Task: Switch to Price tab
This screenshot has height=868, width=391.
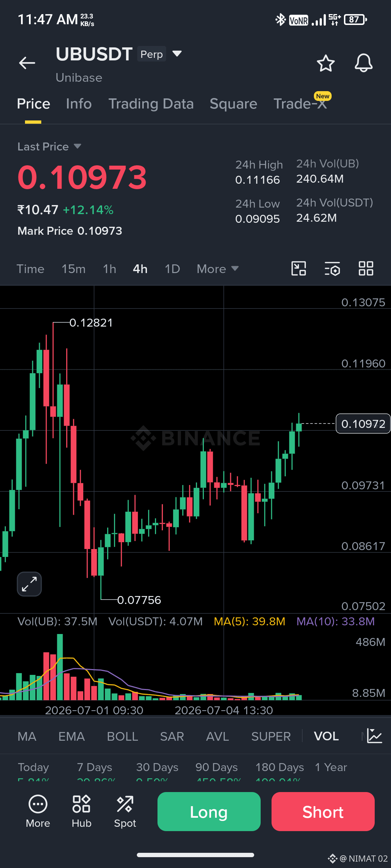Action: (33, 104)
